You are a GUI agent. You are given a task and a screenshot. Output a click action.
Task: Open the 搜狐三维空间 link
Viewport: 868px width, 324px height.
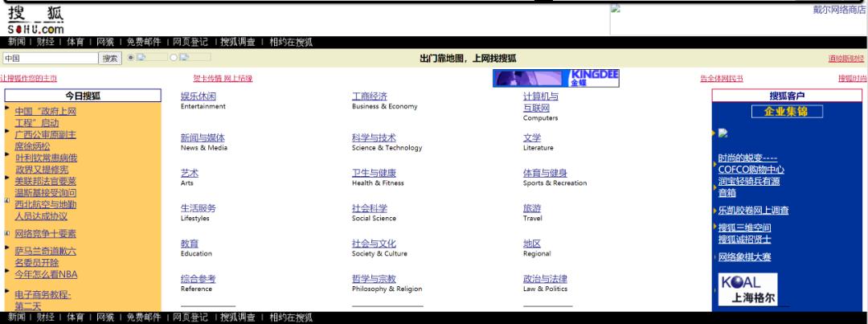pos(744,228)
